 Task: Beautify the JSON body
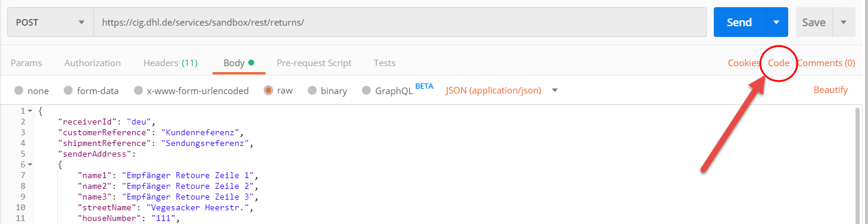click(x=830, y=90)
